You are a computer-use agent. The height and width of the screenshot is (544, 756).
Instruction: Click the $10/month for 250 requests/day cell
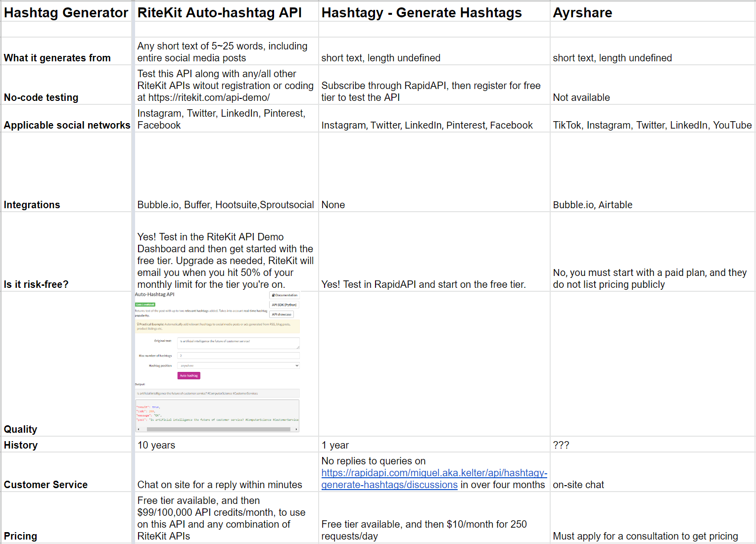pyautogui.click(x=434, y=518)
